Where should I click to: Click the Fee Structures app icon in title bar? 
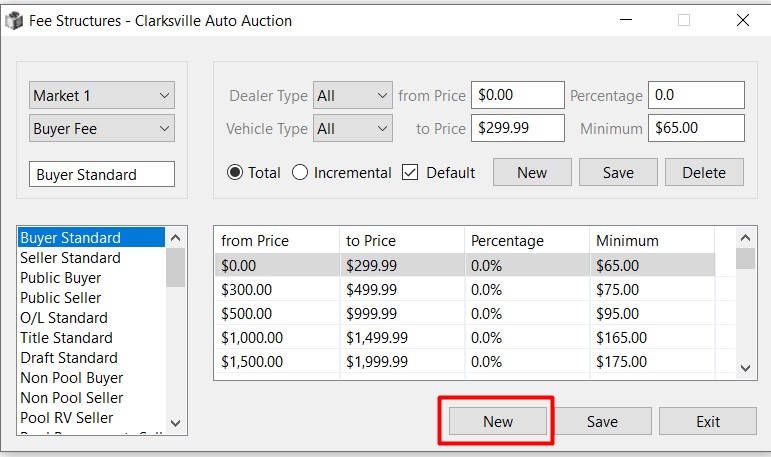[x=15, y=20]
